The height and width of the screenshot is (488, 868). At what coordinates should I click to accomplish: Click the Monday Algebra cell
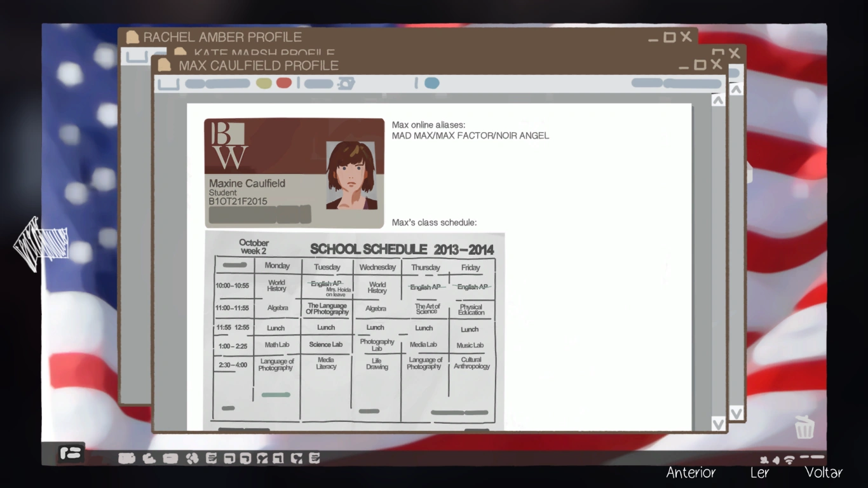[x=277, y=308]
